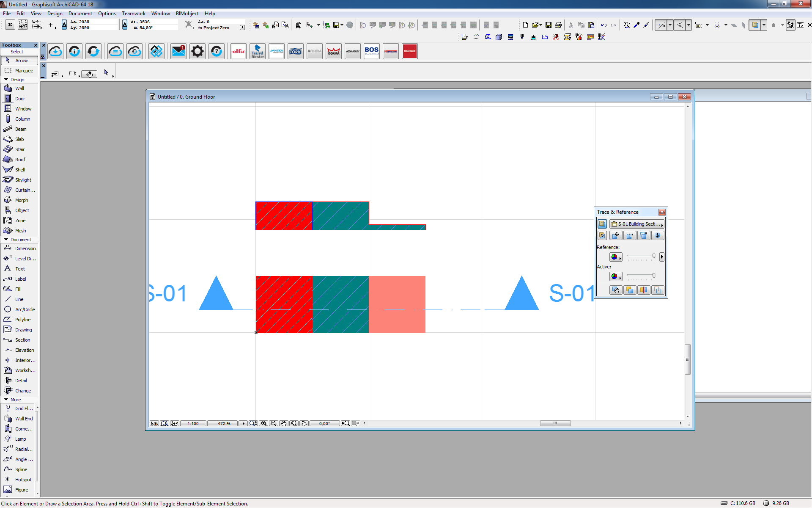Image resolution: width=812 pixels, height=508 pixels.
Task: Pick the Morph tool
Action: click(x=21, y=200)
